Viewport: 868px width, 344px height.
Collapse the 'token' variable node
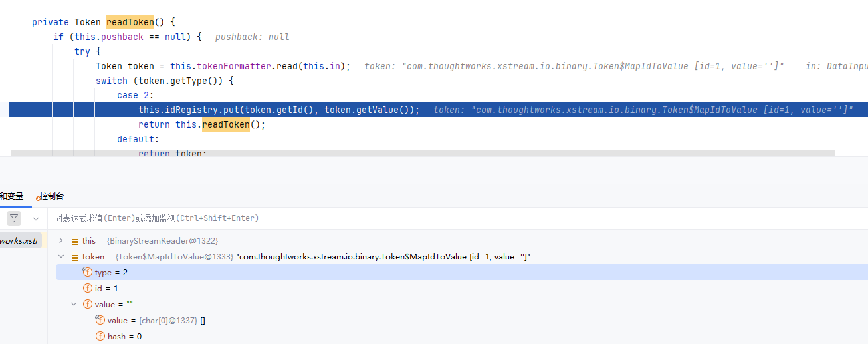pyautogui.click(x=61, y=256)
